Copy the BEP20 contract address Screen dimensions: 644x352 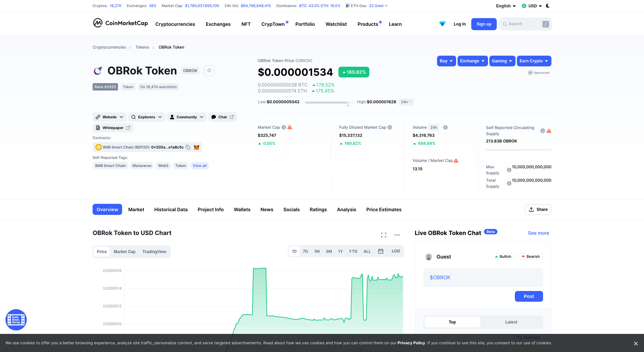[188, 147]
